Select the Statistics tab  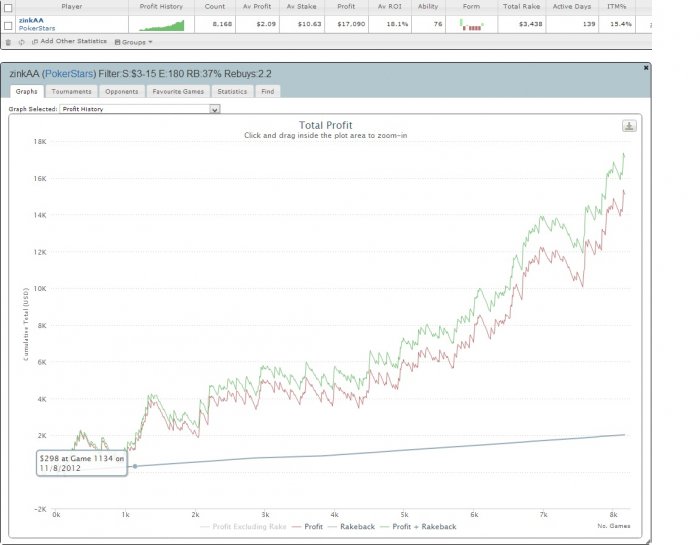coord(232,92)
